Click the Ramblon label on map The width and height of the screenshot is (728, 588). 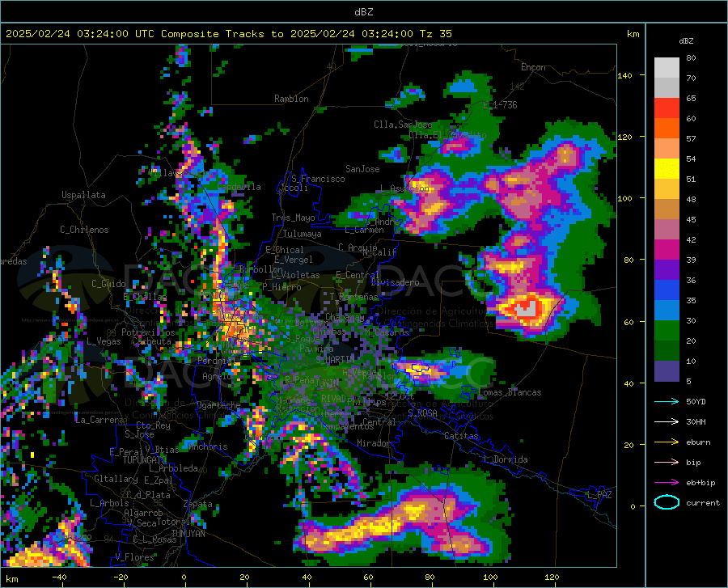[291, 99]
